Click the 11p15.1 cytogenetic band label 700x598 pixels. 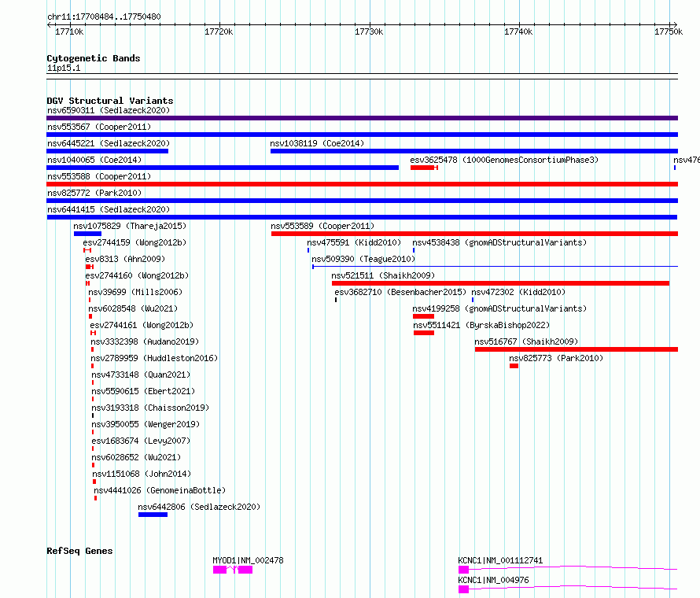64,68
